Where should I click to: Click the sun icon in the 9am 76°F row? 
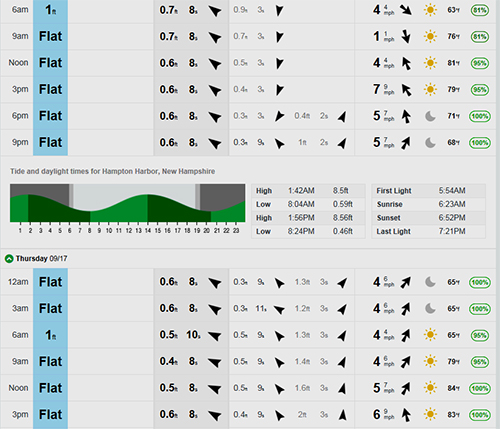coord(430,36)
